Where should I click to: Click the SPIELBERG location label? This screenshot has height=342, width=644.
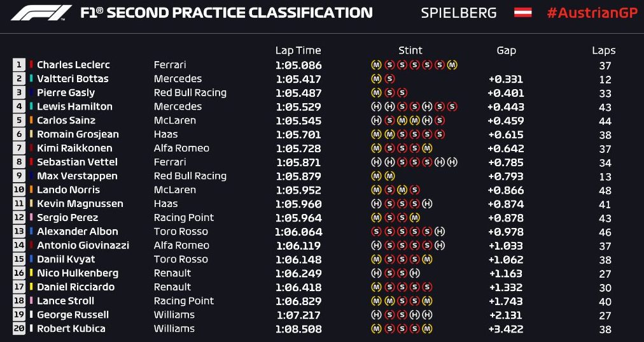[459, 13]
